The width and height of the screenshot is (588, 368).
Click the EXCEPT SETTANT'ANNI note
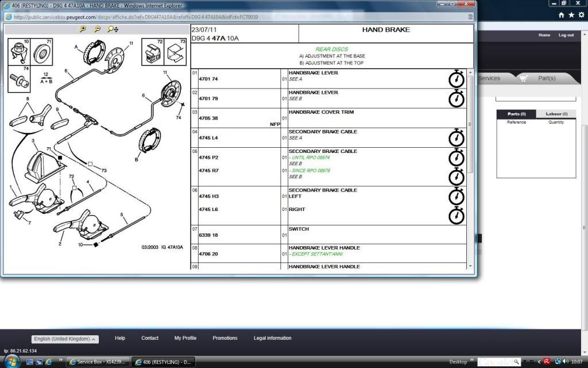click(x=317, y=254)
